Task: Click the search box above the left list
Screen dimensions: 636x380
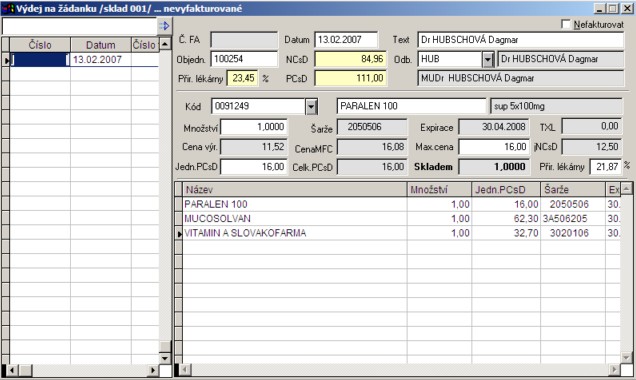Action: [80, 26]
